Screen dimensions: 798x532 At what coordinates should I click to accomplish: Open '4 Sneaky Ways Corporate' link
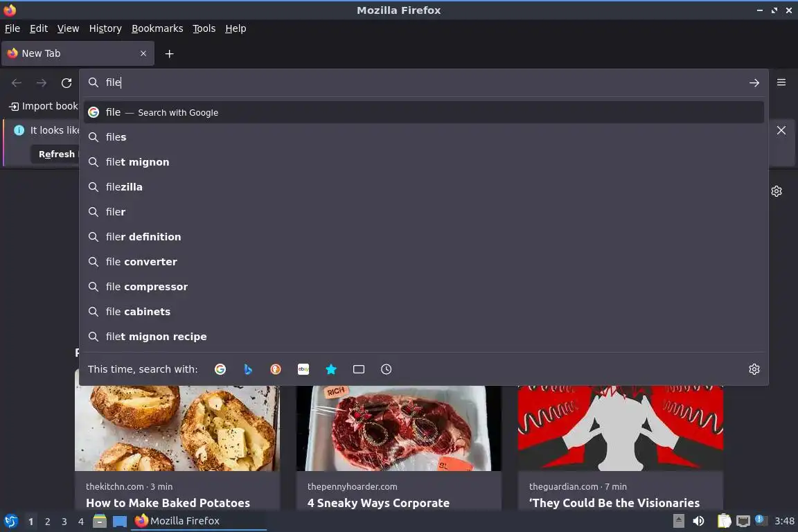coord(379,503)
